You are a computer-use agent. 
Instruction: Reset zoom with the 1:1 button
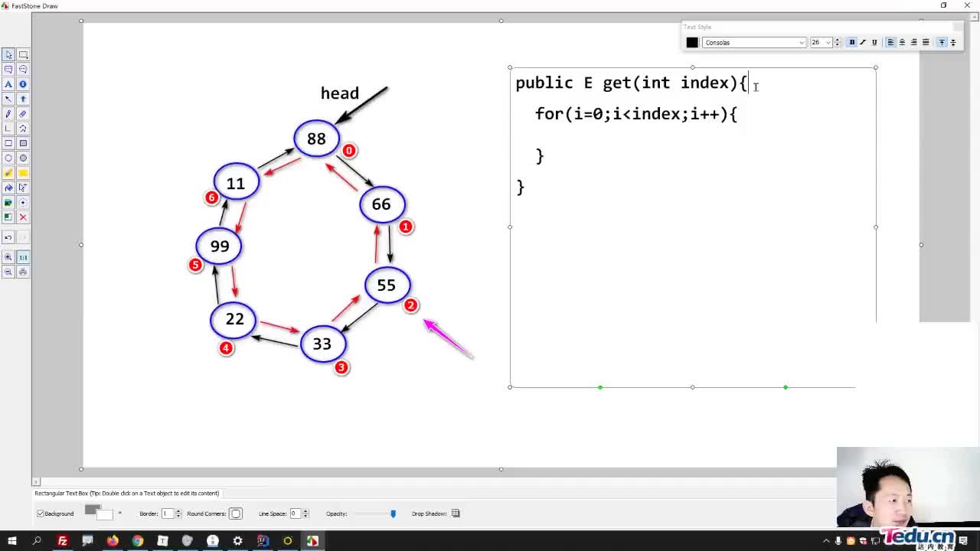23,257
